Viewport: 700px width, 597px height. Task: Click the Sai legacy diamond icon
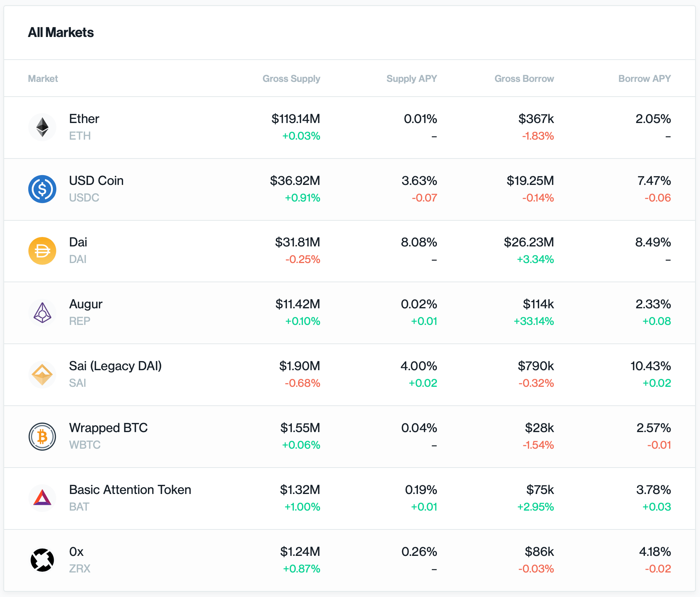tap(42, 375)
